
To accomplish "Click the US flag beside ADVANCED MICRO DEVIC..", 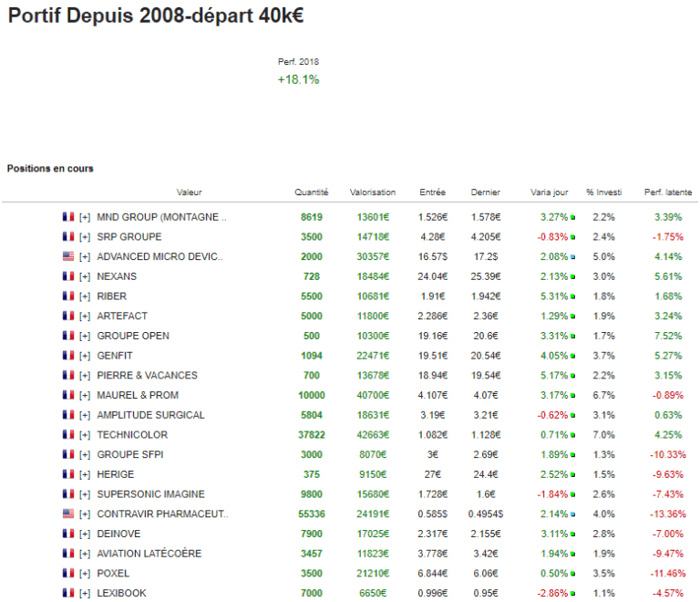I will pyautogui.click(x=67, y=256).
